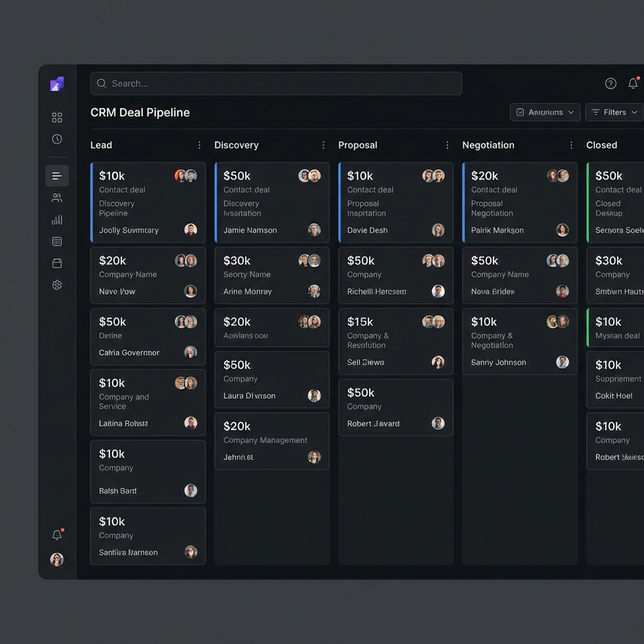Expand the Amounts dropdown
644x644 pixels.
pos(545,112)
